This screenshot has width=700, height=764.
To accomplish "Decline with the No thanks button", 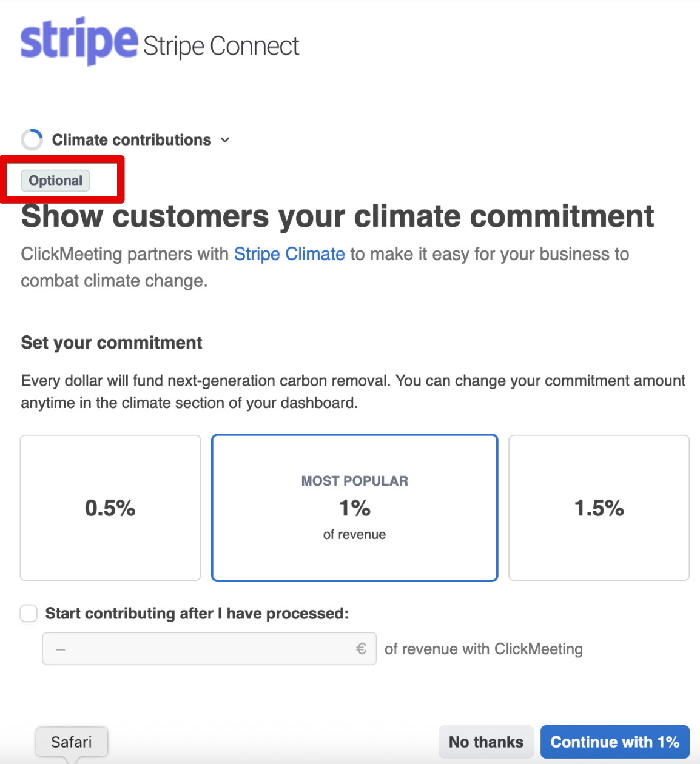I will [x=486, y=742].
